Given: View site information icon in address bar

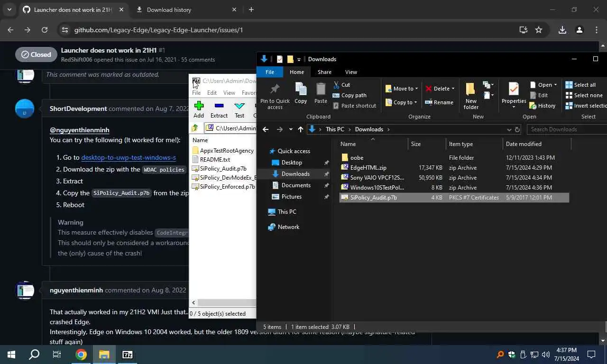Looking at the screenshot, I should (x=65, y=30).
